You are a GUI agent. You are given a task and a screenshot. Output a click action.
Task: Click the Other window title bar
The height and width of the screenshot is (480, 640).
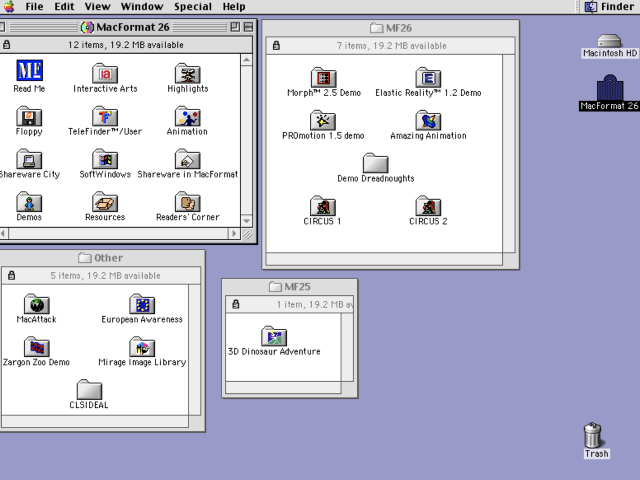coord(100,258)
